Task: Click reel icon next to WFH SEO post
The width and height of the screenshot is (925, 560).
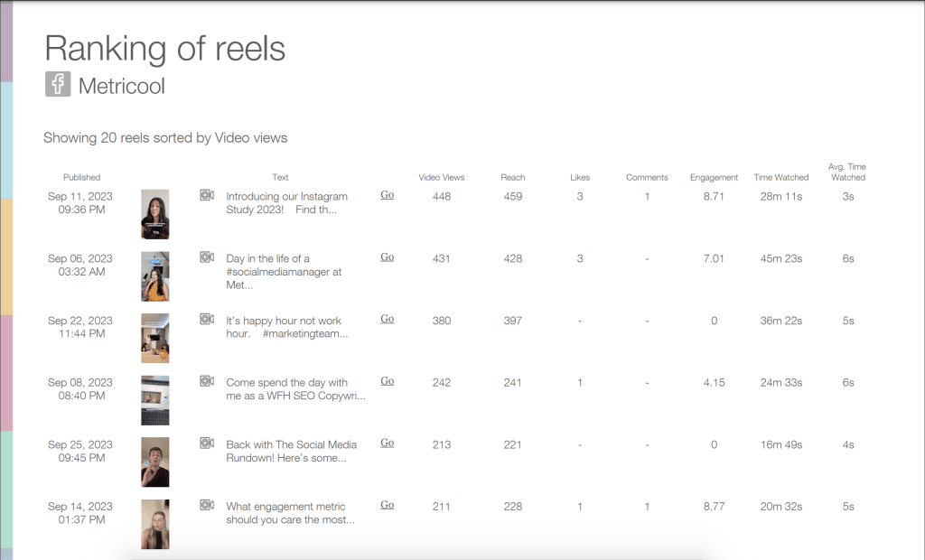Action: (207, 381)
